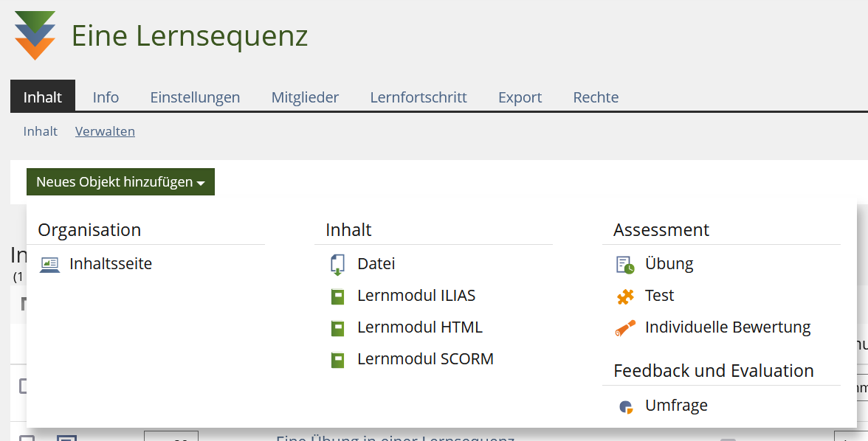Click the Umfrage survey icon
868x441 pixels.
(x=625, y=406)
